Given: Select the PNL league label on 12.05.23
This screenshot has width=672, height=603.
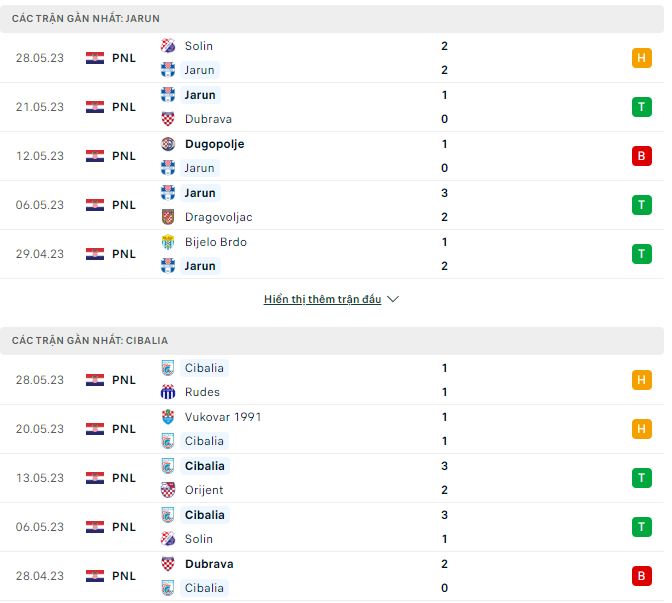Looking at the screenshot, I should tap(124, 156).
